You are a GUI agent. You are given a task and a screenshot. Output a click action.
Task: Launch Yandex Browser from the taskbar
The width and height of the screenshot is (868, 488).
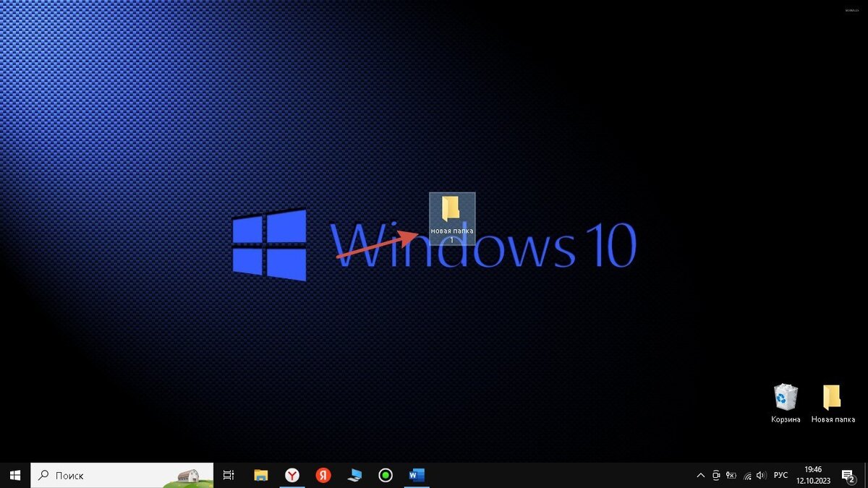click(x=292, y=475)
